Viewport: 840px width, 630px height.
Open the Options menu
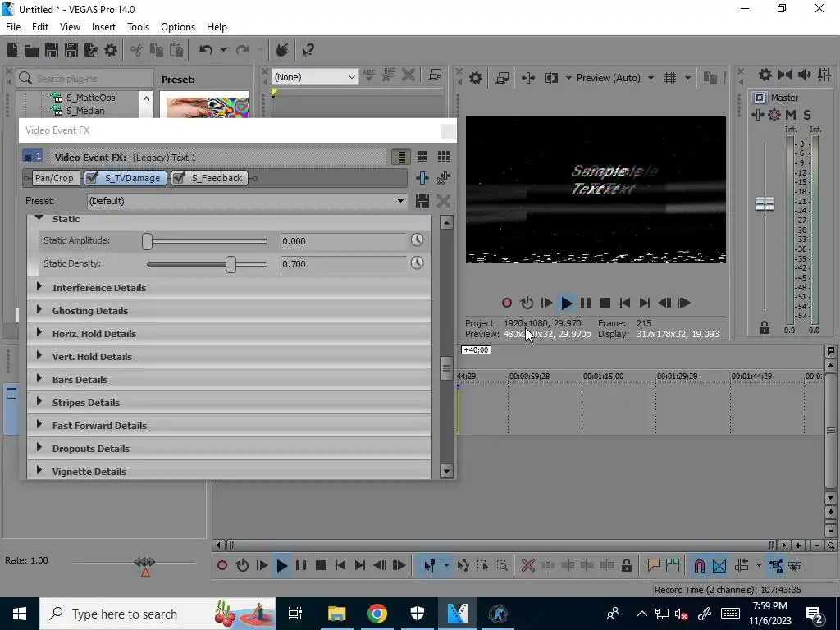[178, 27]
